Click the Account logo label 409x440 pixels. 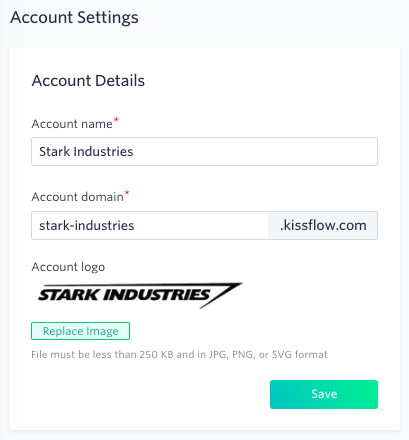click(68, 267)
